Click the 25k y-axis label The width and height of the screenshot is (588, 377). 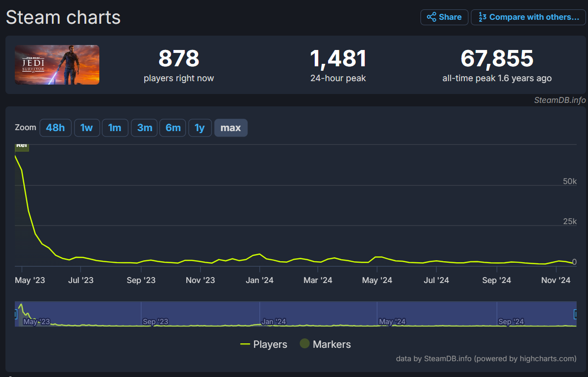570,222
